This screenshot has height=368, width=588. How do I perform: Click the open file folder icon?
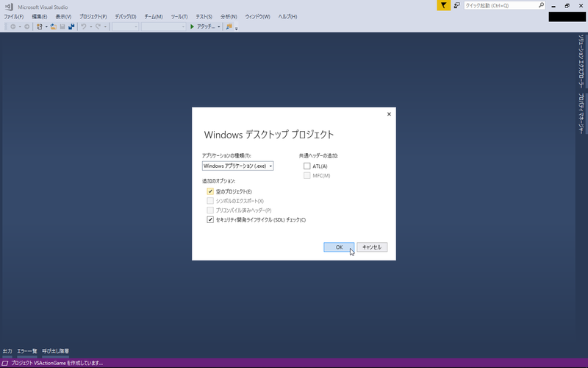click(x=54, y=26)
